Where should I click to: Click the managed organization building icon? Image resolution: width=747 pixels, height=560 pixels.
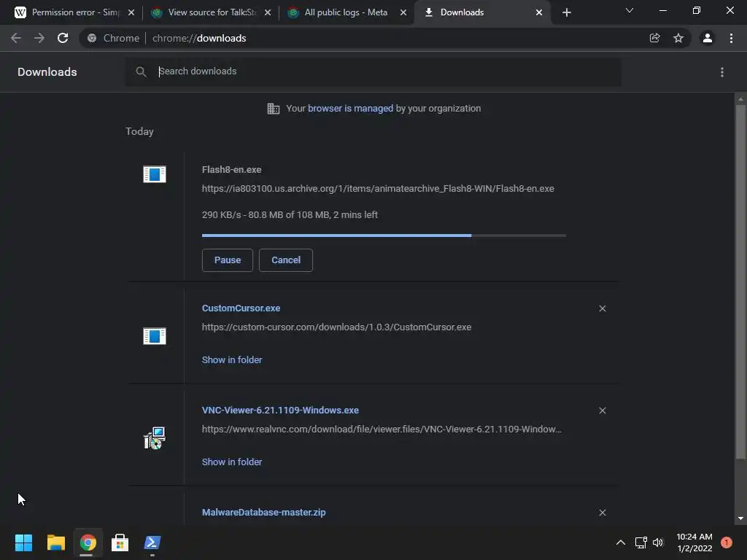pyautogui.click(x=274, y=109)
